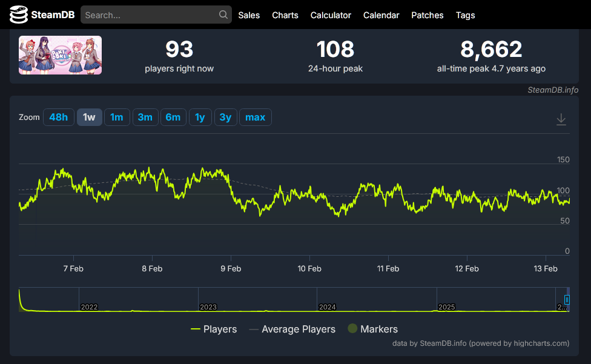This screenshot has width=591, height=364.
Task: Zoom the chart to 6m
Action: tap(173, 117)
